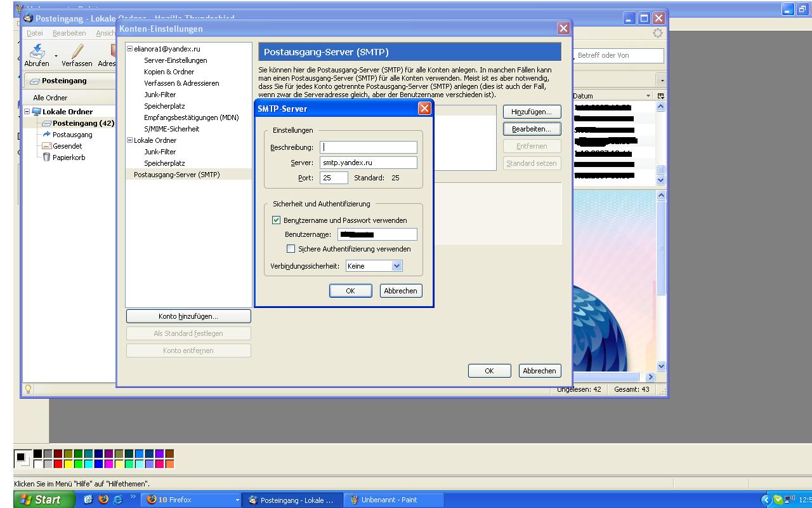This screenshot has height=508, width=812.
Task: Click the Port field with value 25
Action: [x=334, y=178]
